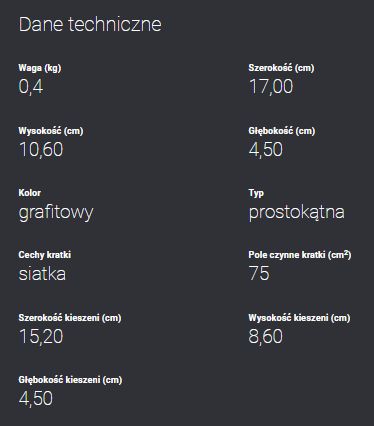The width and height of the screenshot is (374, 426).
Task: Select the Wysokość (cm) label
Action: pos(51,131)
